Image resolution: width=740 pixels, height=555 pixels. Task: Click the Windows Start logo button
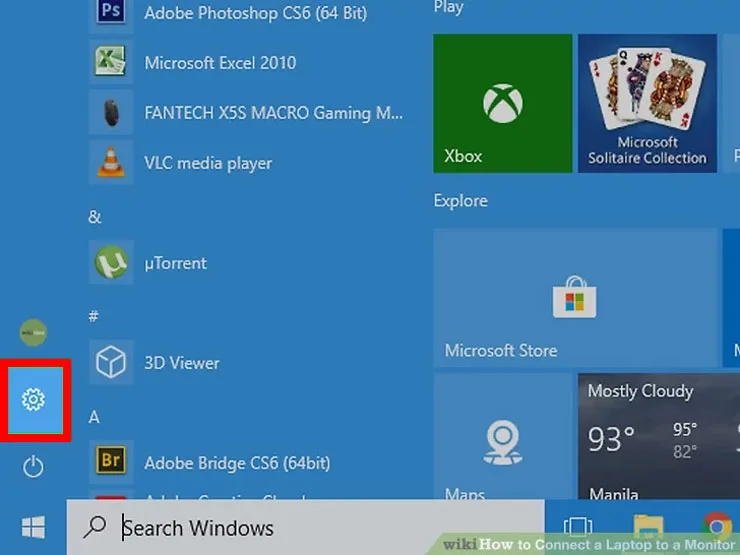[33, 527]
